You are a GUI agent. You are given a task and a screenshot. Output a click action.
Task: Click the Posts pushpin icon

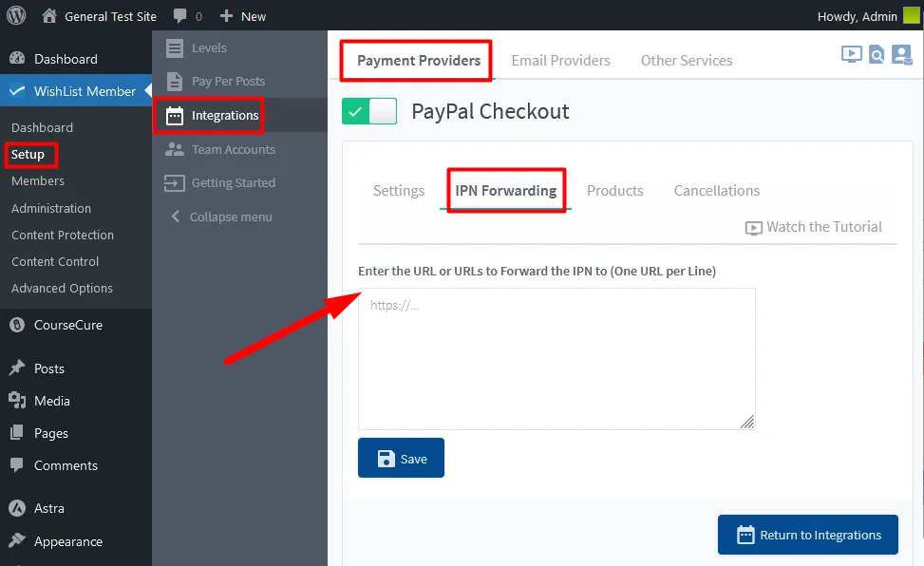(17, 368)
